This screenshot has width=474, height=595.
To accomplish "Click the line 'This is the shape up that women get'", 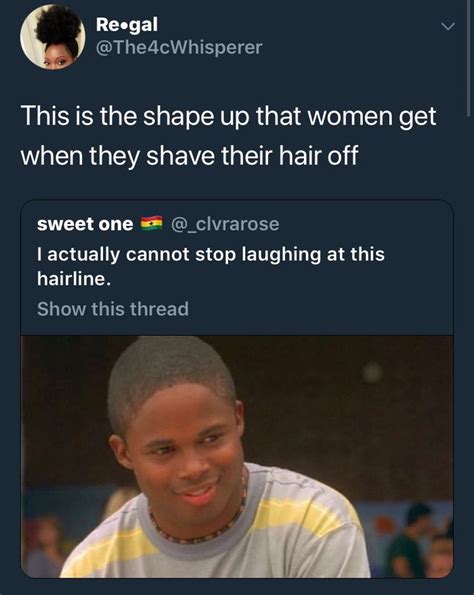I will click(228, 116).
